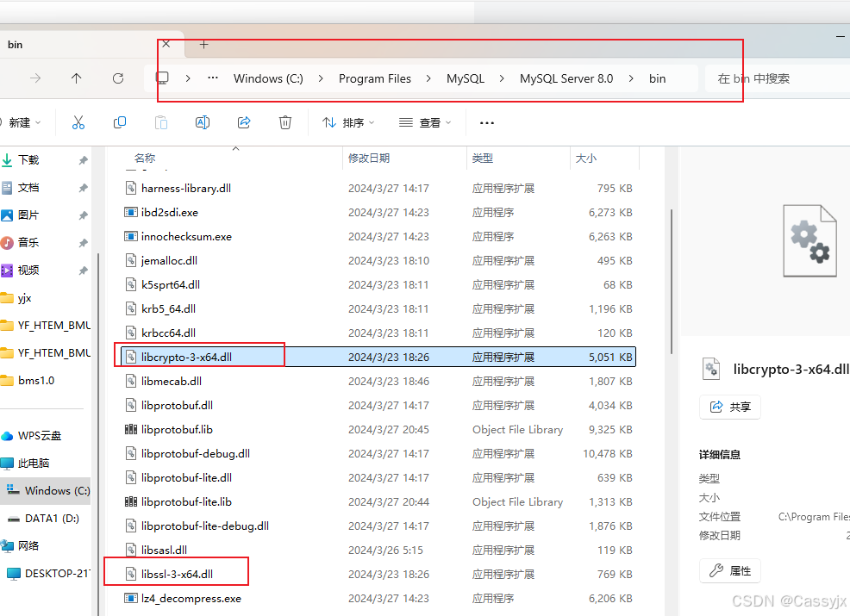Expand chevron after MySQL Server 8.0 breadcrumb

(x=631, y=78)
